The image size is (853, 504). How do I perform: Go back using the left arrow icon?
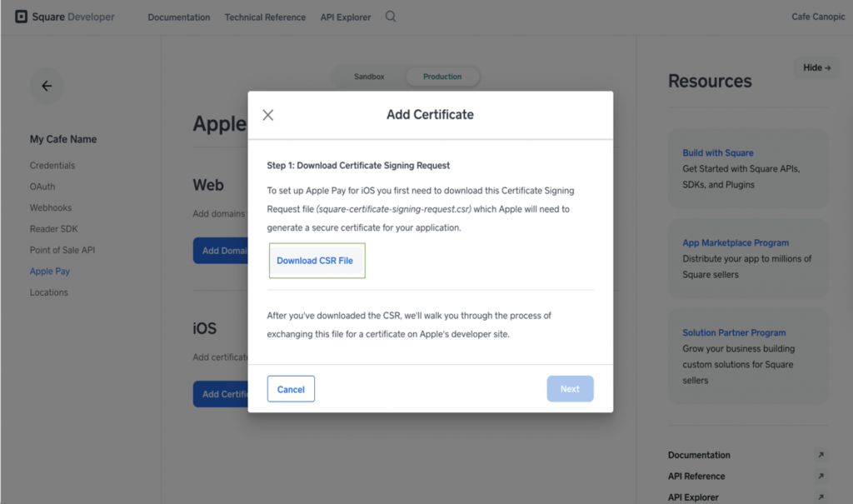(x=47, y=86)
